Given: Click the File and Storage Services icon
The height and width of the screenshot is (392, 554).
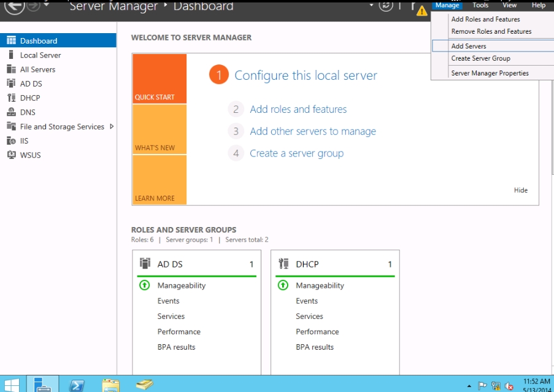Looking at the screenshot, I should (x=11, y=126).
